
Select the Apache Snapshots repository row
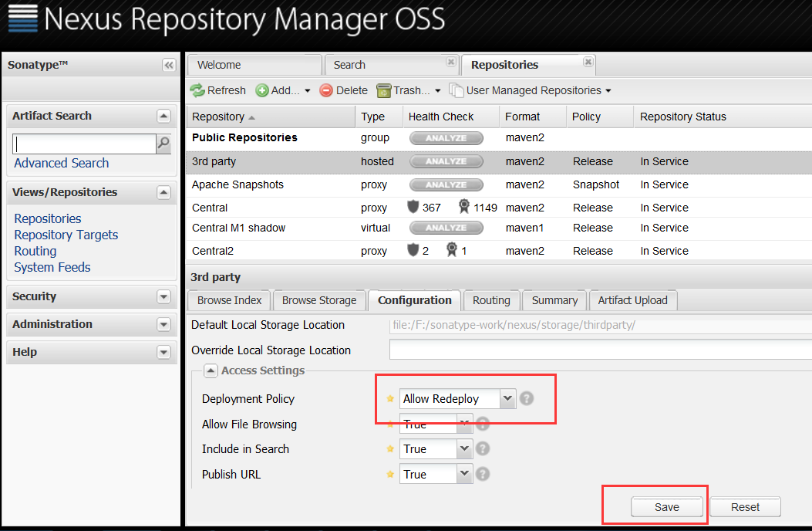point(499,184)
